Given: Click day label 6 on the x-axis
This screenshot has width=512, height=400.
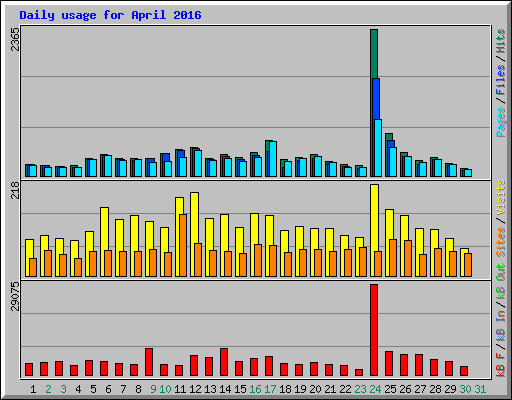Looking at the screenshot, I should (x=108, y=389).
